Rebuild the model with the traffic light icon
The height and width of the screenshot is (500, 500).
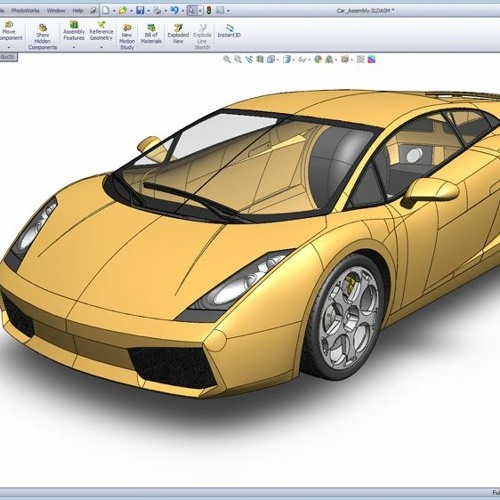(209, 10)
